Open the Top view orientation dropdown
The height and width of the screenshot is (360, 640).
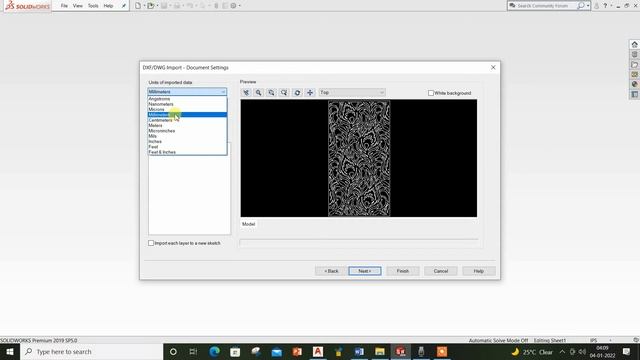click(x=352, y=93)
